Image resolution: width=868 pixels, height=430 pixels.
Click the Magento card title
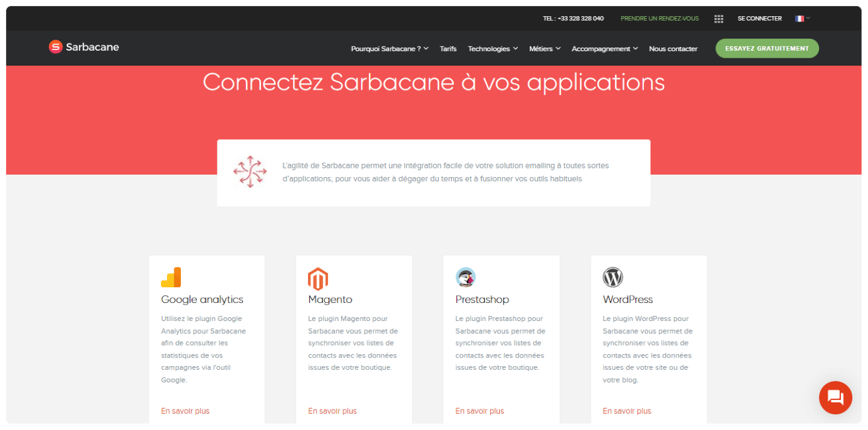[x=330, y=299]
